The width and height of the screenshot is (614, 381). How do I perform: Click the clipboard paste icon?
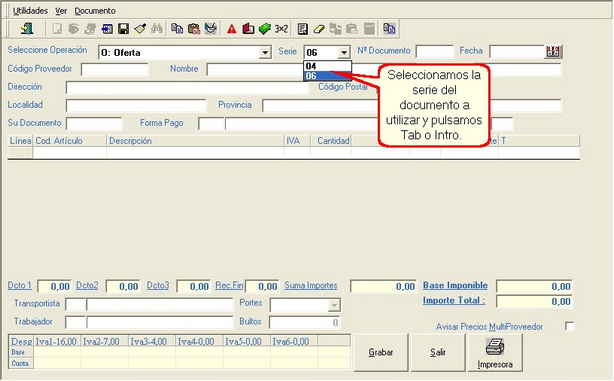coord(194,29)
